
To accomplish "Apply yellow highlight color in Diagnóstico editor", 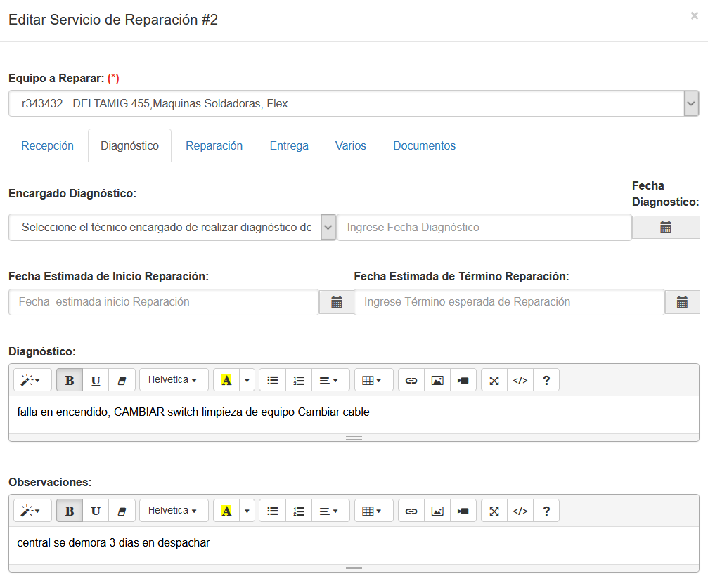I will click(x=226, y=380).
